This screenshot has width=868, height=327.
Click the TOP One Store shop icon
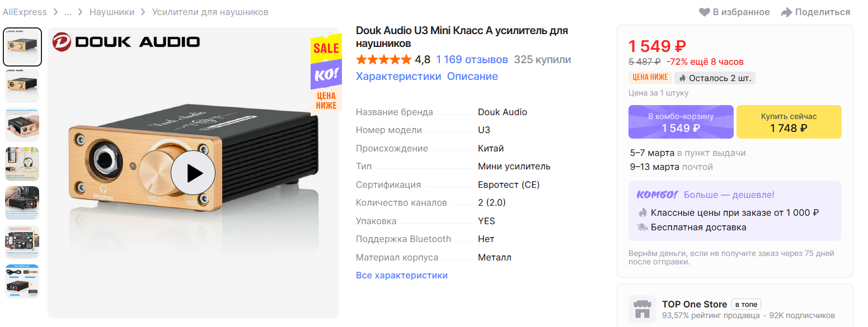pos(642,309)
